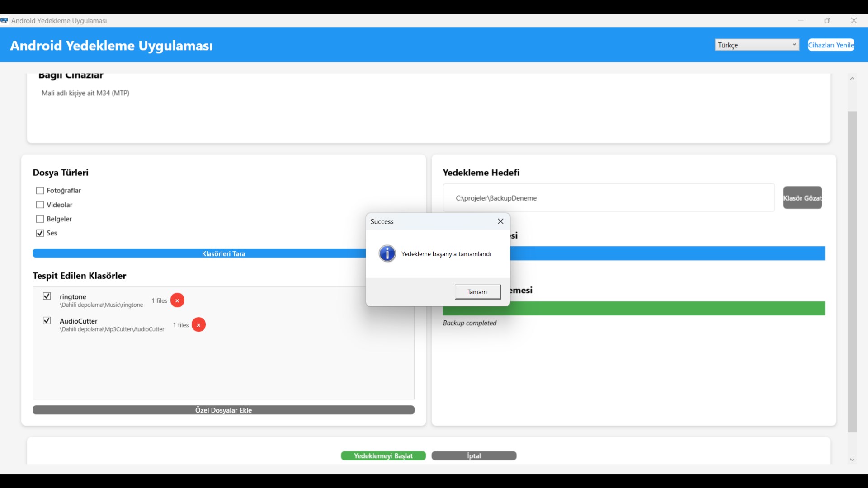This screenshot has width=868, height=488.
Task: Enable the Fotoğraflar checkbox
Action: point(40,191)
